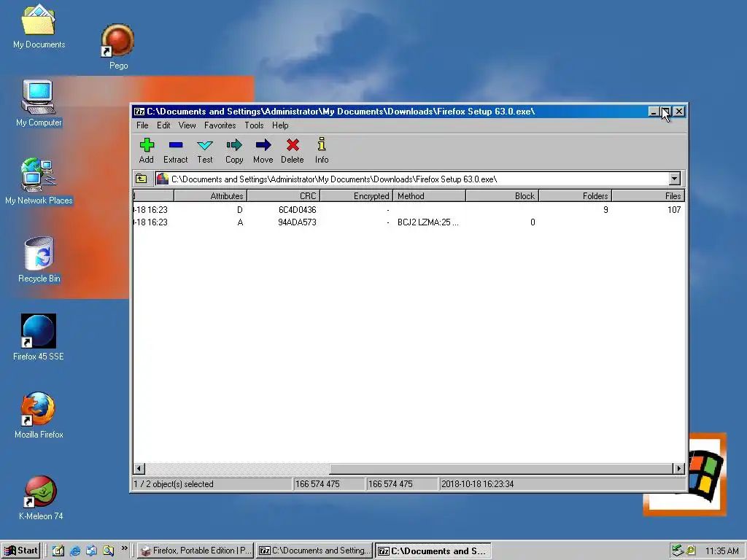This screenshot has height=560, width=747.
Task: Open the Favorites menu
Action: [x=220, y=125]
